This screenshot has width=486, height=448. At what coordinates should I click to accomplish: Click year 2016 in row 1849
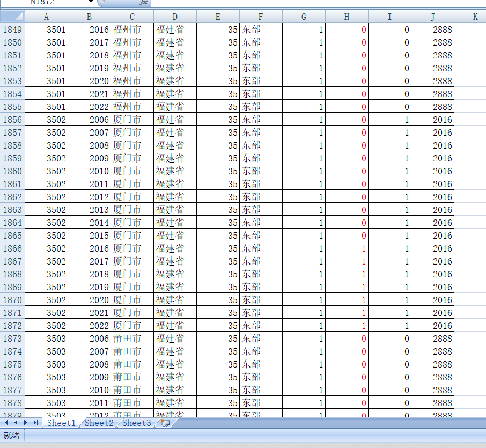coord(89,30)
